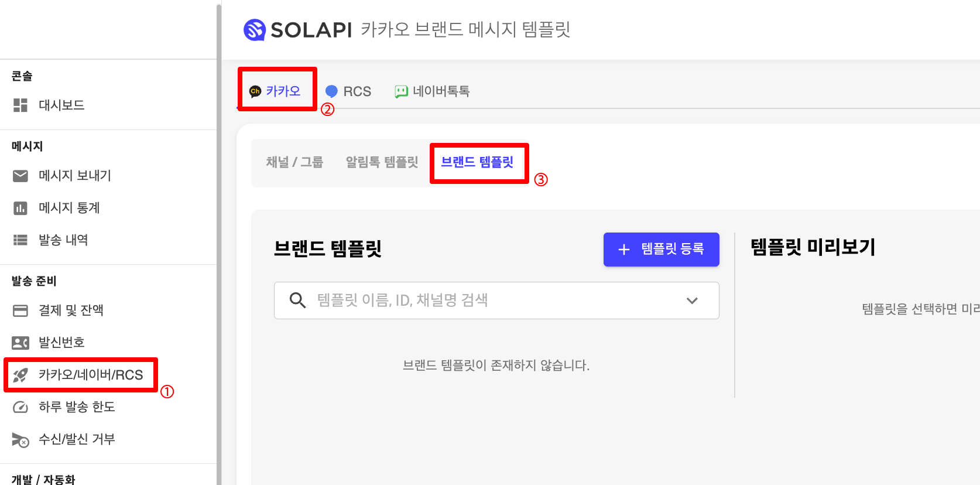Switch to the 네이버톡톡 tab
Screen dimensions: 980x485
(432, 91)
